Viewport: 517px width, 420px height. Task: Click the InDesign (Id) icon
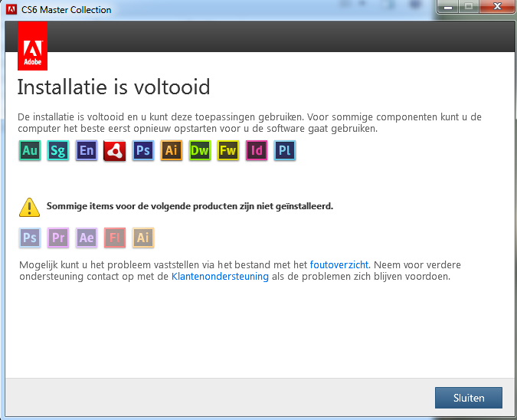tap(257, 150)
